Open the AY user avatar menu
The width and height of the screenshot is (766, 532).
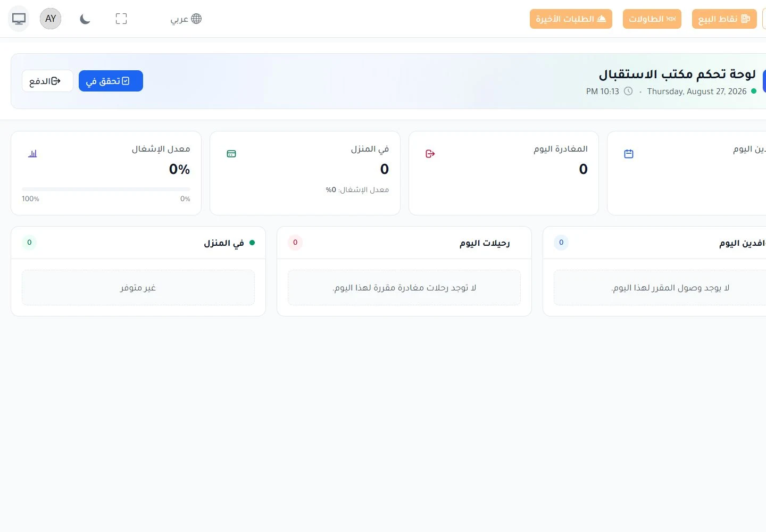click(x=51, y=19)
